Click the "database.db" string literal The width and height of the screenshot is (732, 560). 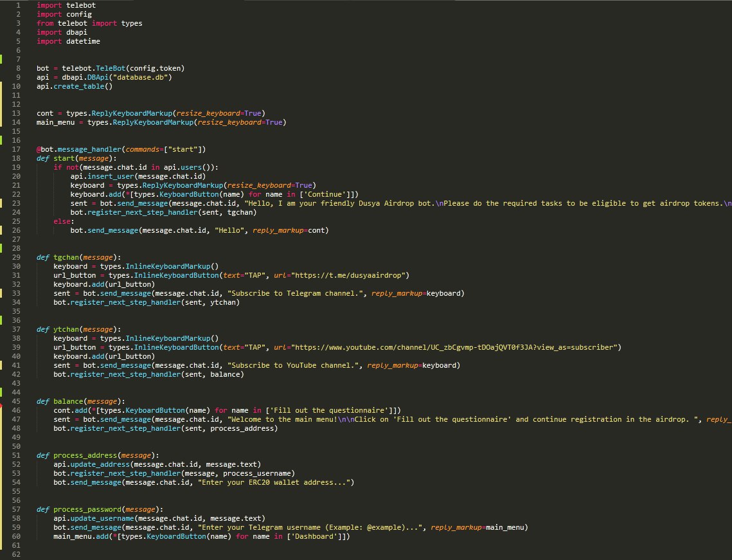tap(139, 77)
